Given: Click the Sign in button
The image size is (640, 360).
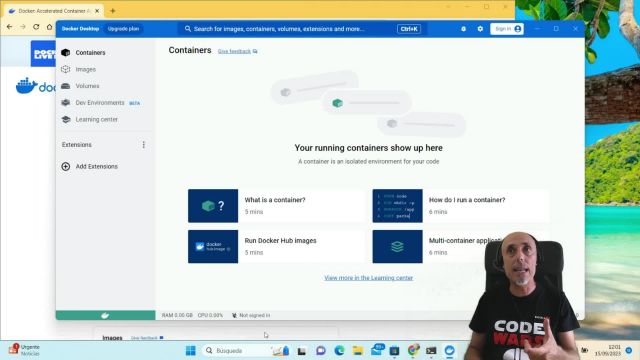Looking at the screenshot, I should tap(507, 29).
